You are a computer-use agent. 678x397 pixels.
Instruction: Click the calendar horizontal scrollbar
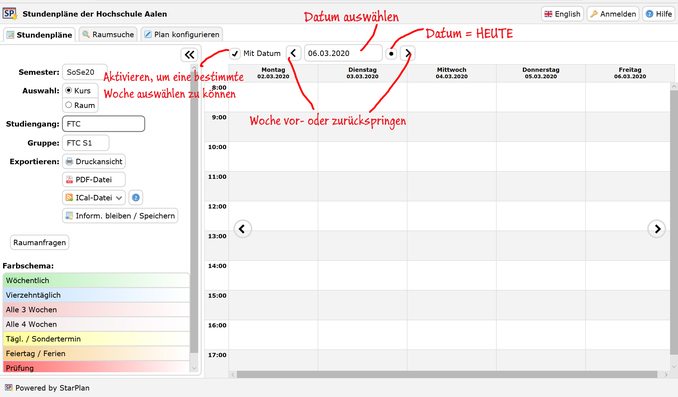[x=447, y=374]
